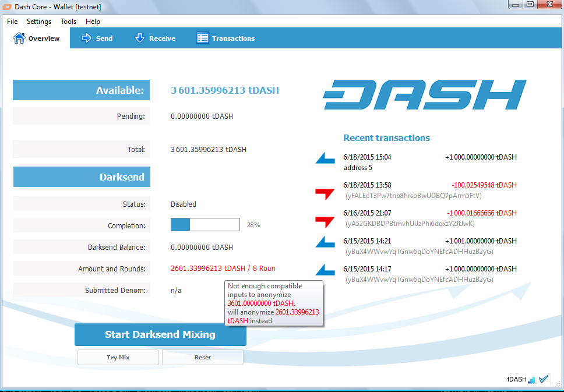Screen dimensions: 564x392
Task: Click the blue incoming arrow for the address 5 transaction
Action: 325,158
